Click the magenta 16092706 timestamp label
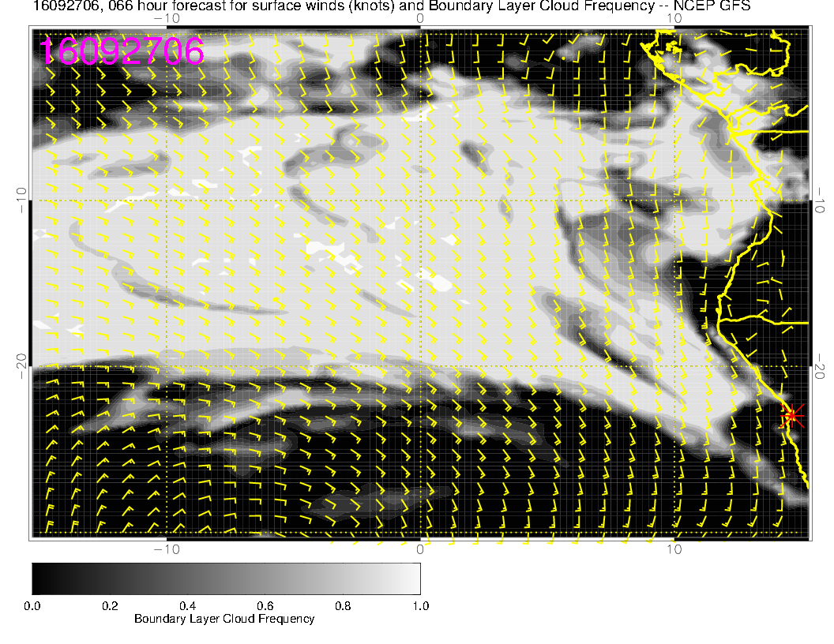This screenshot has height=644, width=834. point(122,51)
